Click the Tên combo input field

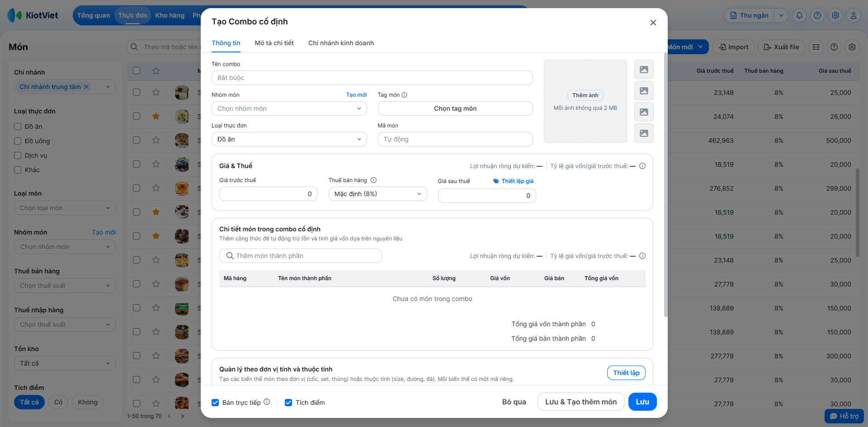[372, 78]
